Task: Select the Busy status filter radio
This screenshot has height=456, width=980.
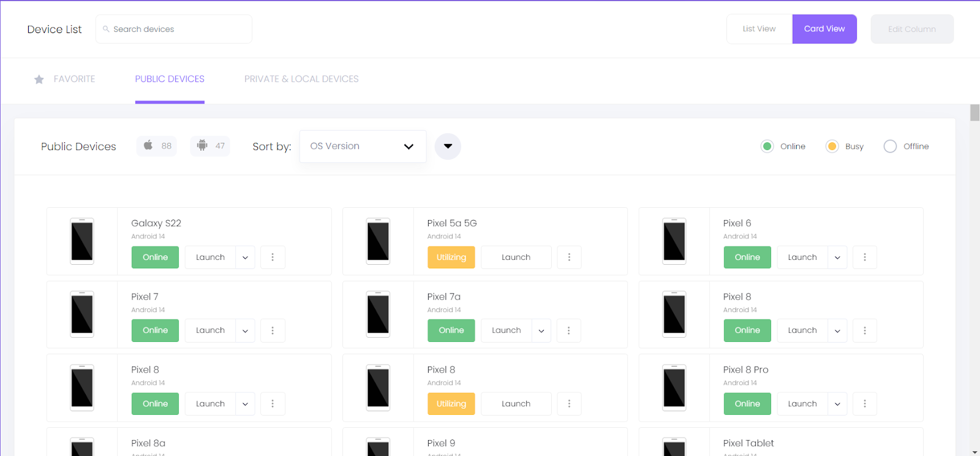Action: click(832, 146)
